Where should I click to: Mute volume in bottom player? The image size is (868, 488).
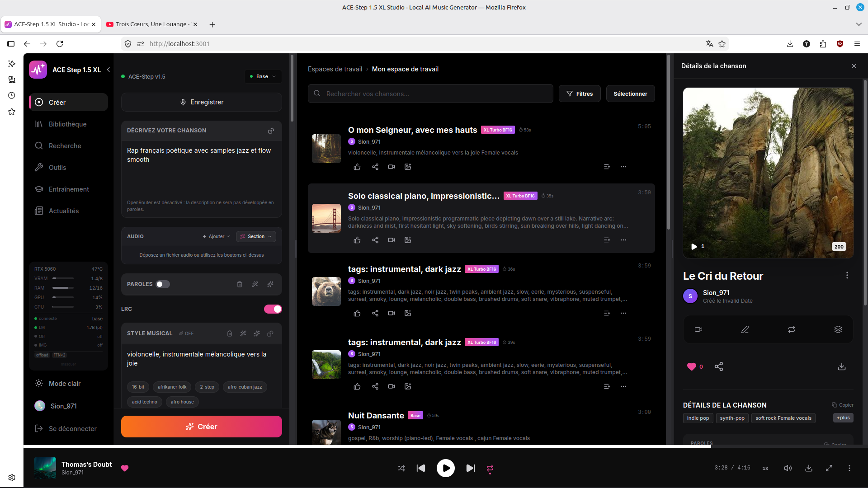tap(788, 468)
